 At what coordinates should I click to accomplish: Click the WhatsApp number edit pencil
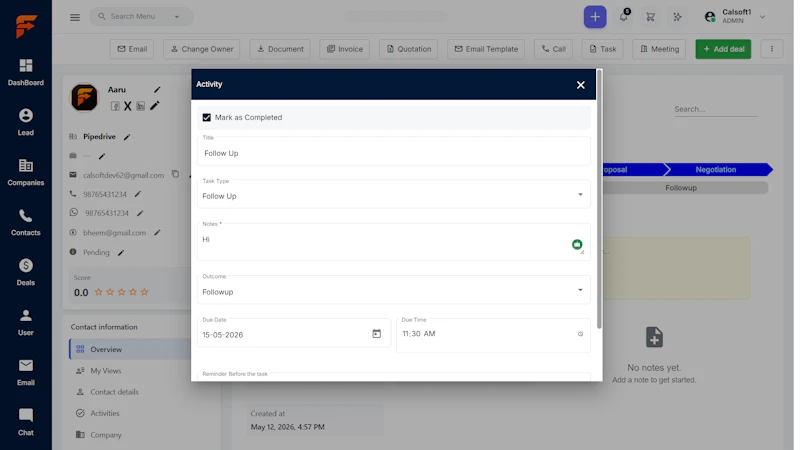click(140, 213)
